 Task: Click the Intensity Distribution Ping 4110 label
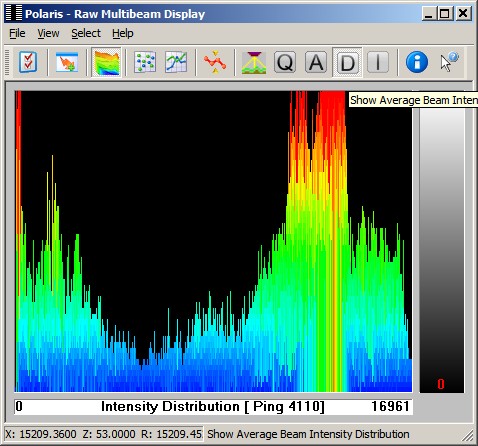[213, 407]
